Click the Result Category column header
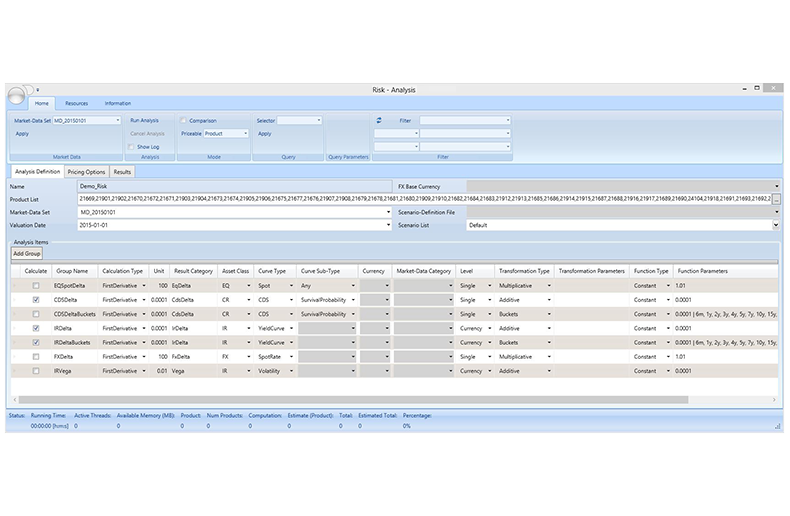 (193, 271)
